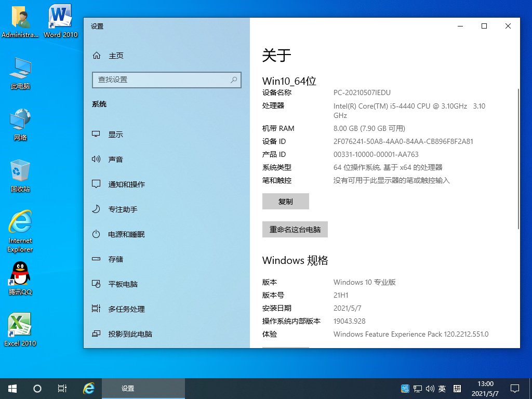The image size is (532, 399).
Task: Select the Projecting to this PC (投影到此电脑) icon
Action: [96, 334]
